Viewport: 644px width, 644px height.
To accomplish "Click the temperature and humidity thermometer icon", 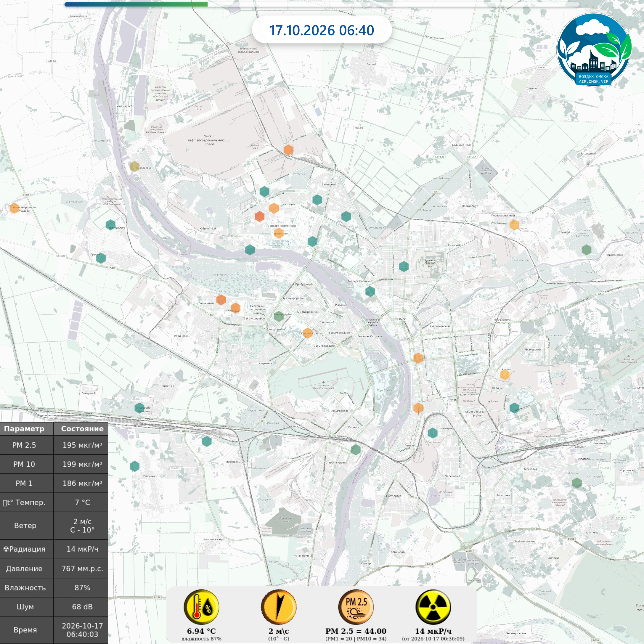I will click(201, 607).
